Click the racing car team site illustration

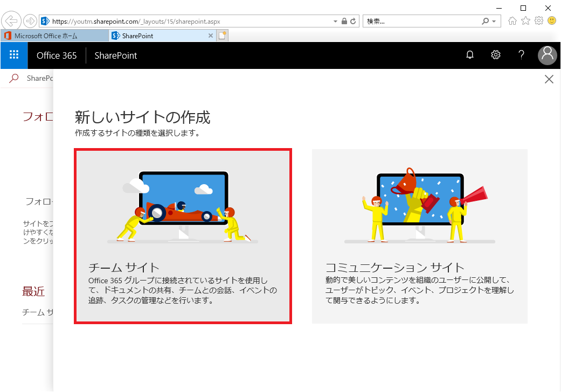[x=183, y=207]
